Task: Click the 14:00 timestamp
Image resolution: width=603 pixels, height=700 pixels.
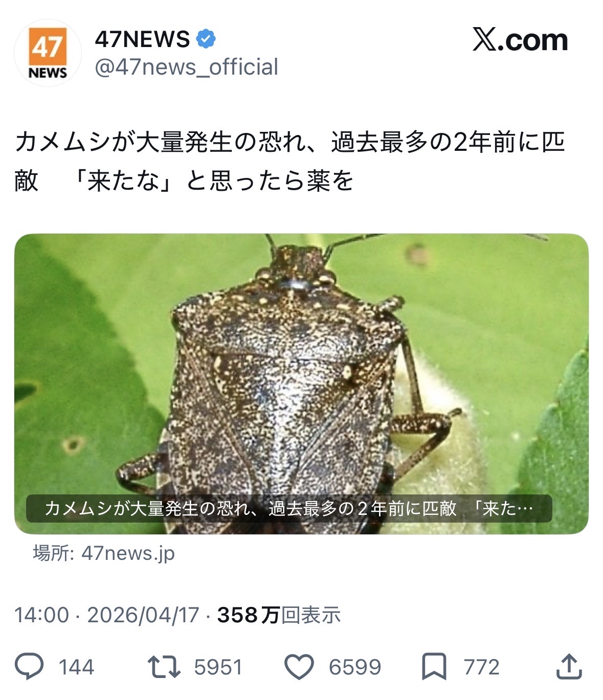Action: 41,615
